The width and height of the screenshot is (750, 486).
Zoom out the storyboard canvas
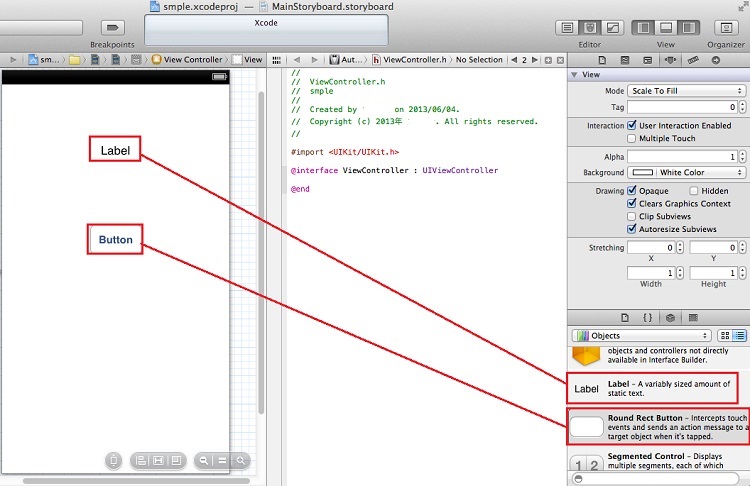coord(204,460)
